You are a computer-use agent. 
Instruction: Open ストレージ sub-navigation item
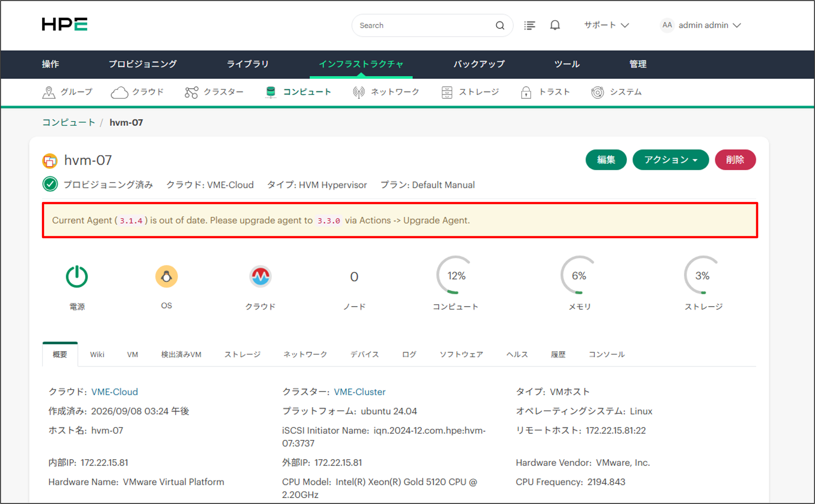pyautogui.click(x=470, y=92)
